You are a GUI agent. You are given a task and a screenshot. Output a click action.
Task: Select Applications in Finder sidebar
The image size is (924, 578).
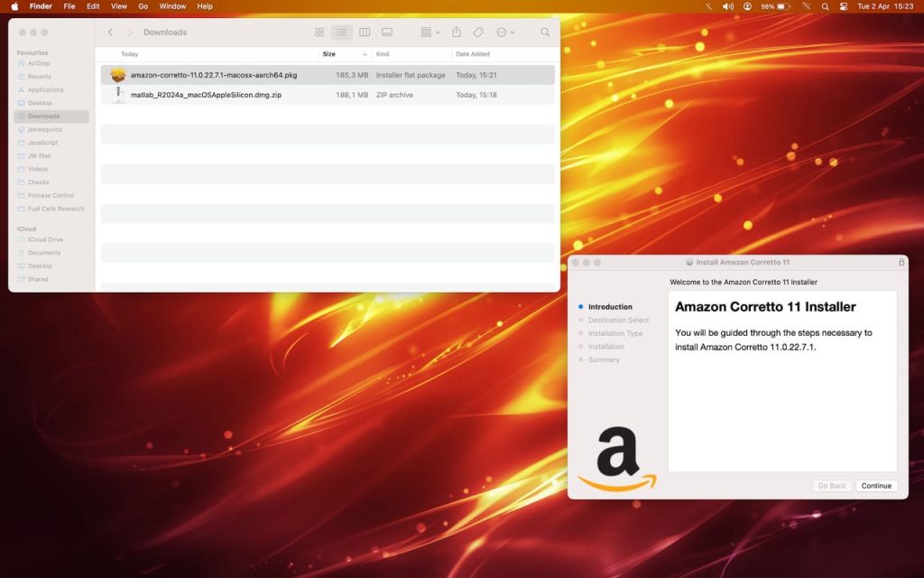(45, 89)
